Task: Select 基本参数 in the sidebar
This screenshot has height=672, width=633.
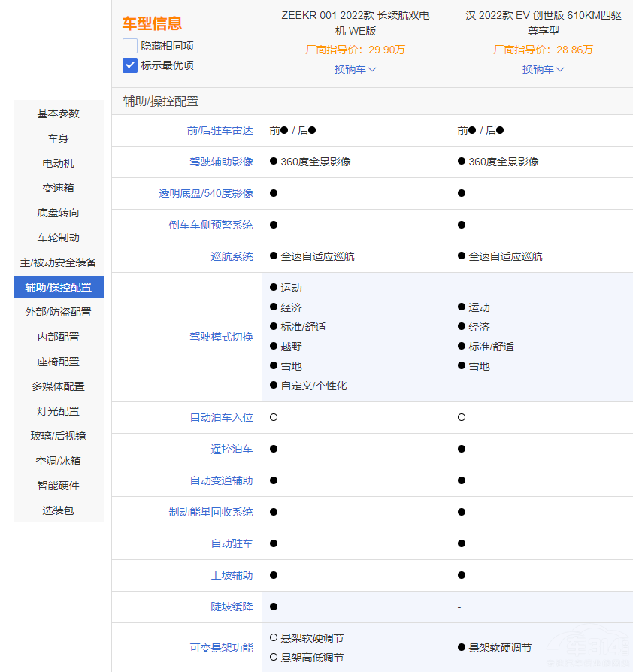Action: [59, 114]
